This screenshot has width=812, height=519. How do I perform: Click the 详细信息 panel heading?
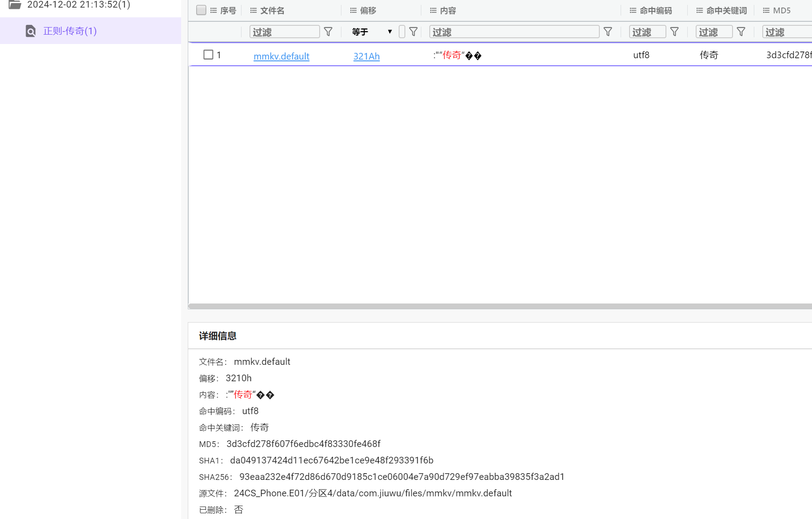[218, 336]
